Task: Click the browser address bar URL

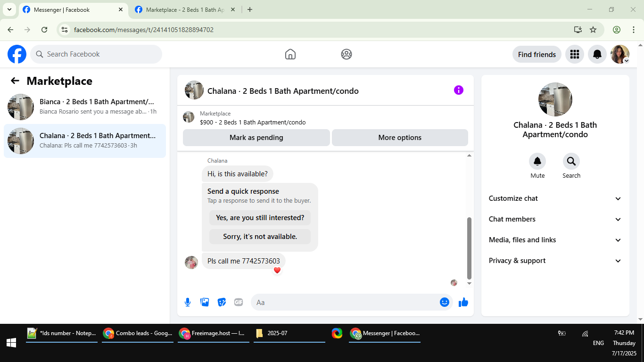Action: pyautogui.click(x=144, y=30)
